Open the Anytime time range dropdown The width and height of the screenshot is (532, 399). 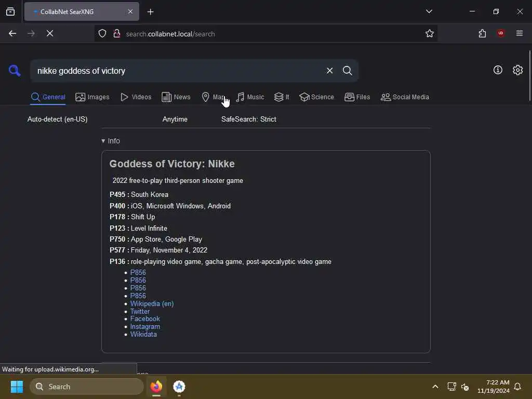(175, 119)
